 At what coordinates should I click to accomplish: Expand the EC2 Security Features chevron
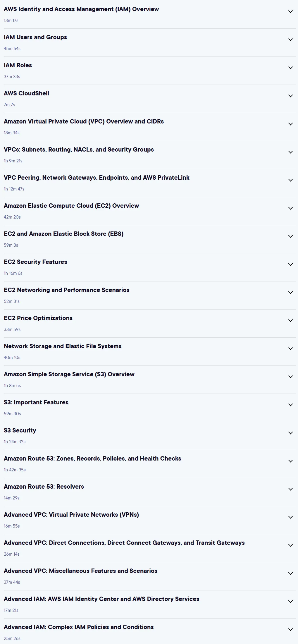tap(290, 265)
